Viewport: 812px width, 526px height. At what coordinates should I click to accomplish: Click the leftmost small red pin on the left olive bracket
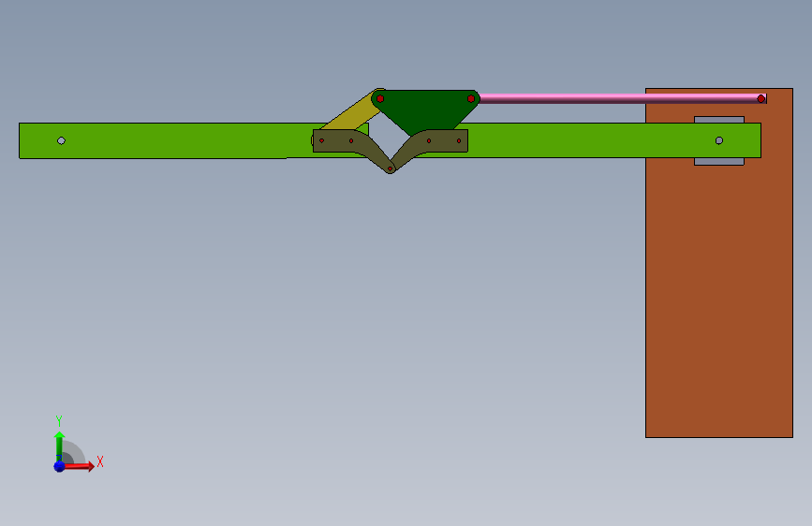click(321, 140)
